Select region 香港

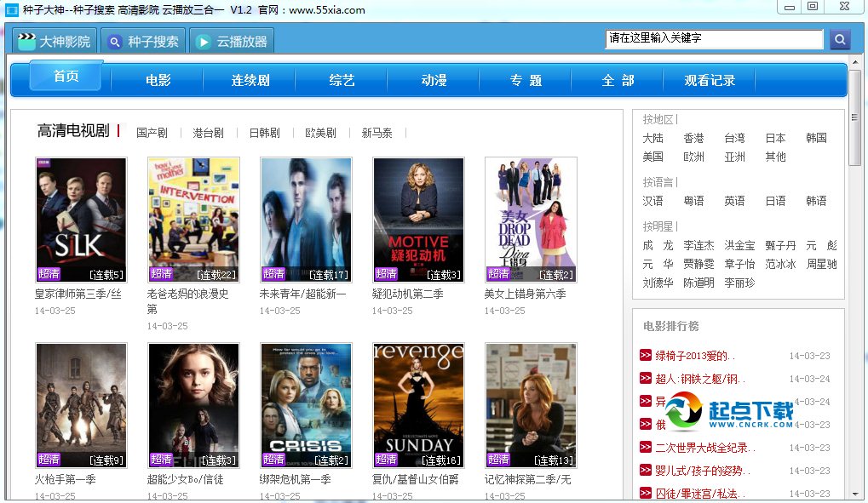pyautogui.click(x=693, y=139)
